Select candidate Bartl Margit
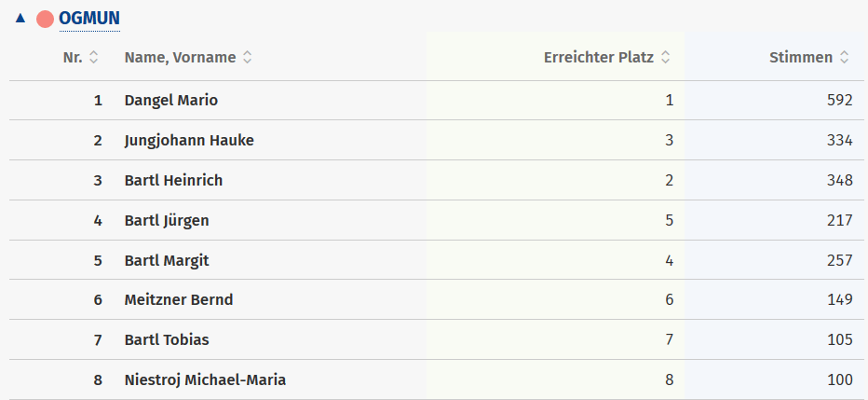The image size is (868, 400). pos(167,261)
